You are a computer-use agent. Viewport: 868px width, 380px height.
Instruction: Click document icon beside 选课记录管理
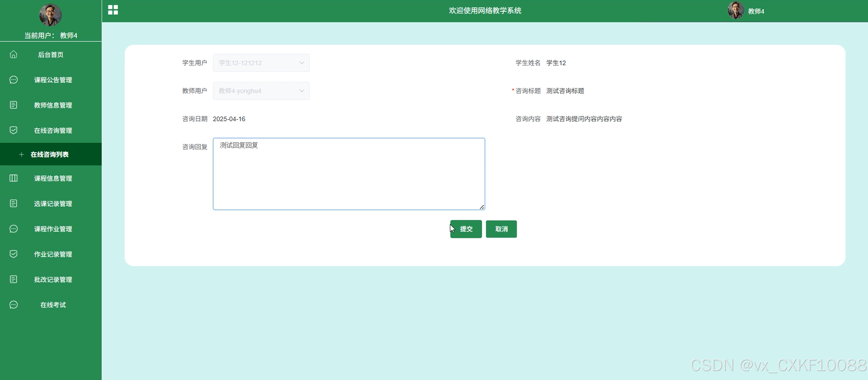click(x=14, y=203)
